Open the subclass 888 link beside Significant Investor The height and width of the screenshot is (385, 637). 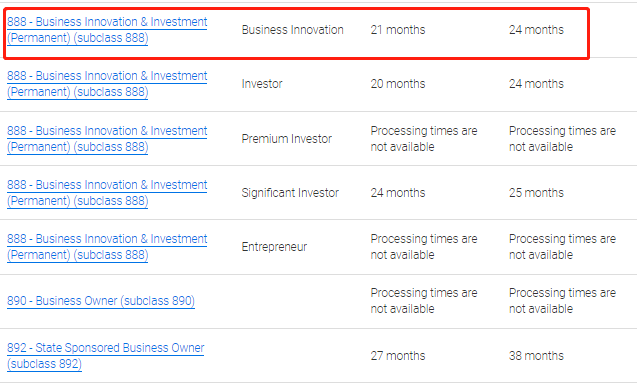tap(107, 192)
